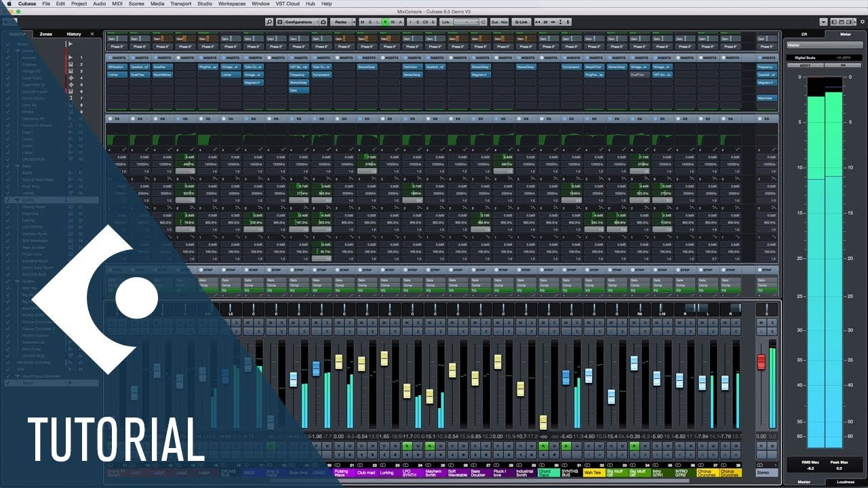
Task: Open the Link mode dropdown field
Action: [466, 22]
